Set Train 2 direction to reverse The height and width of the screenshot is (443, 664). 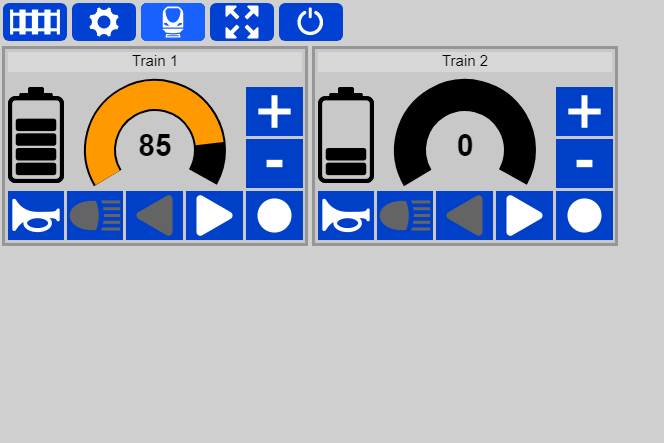(465, 216)
